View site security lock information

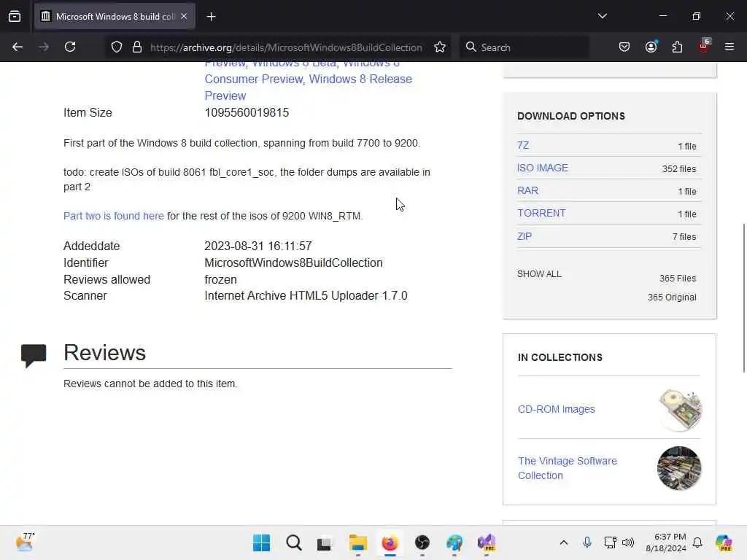137,47
